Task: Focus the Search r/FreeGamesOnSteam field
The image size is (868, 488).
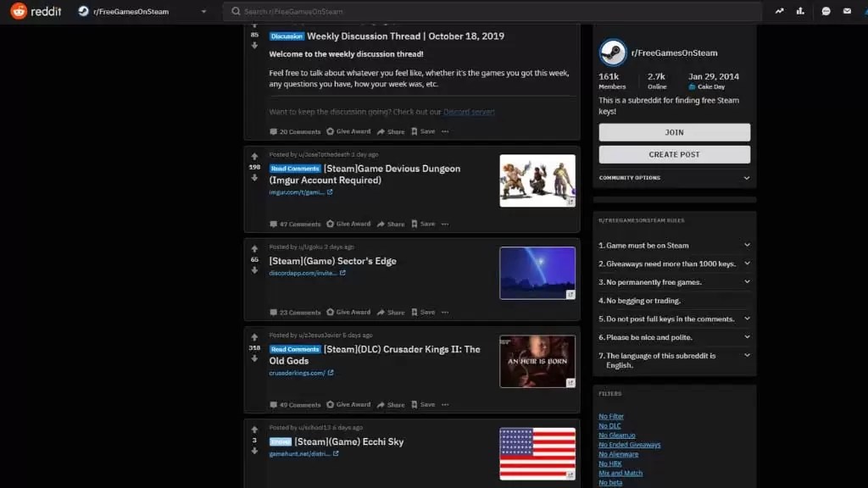Action: pyautogui.click(x=492, y=11)
